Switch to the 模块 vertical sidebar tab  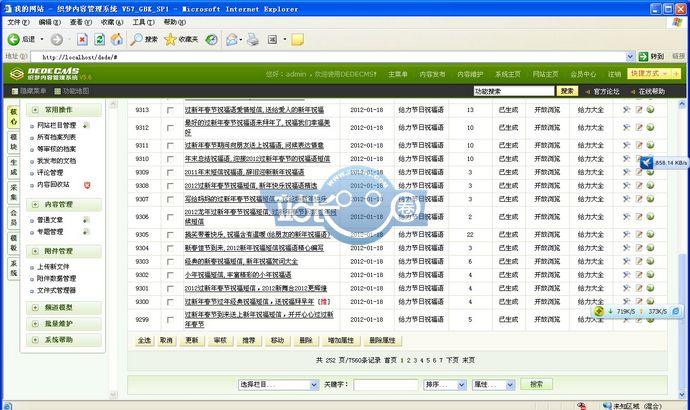14,142
